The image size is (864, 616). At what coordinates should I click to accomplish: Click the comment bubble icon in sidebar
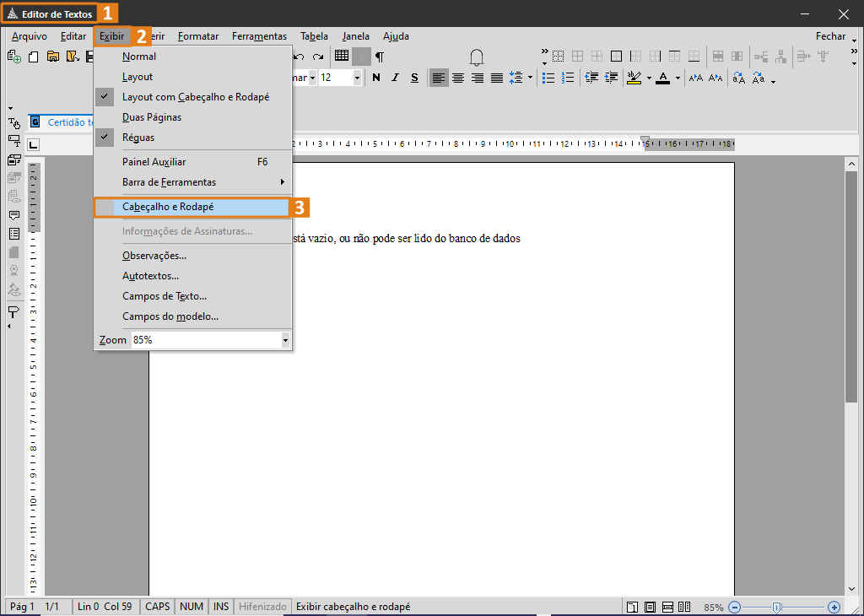coord(14,215)
